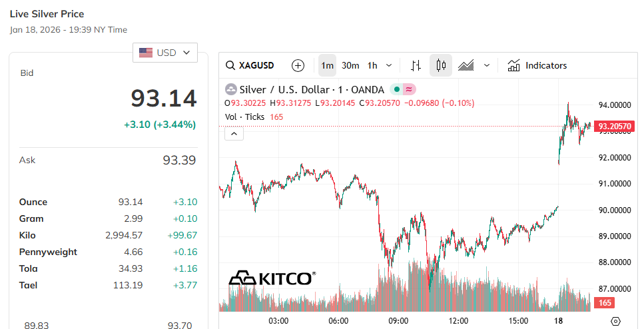
Task: Toggle the pink approximation badge
Action: 409,89
